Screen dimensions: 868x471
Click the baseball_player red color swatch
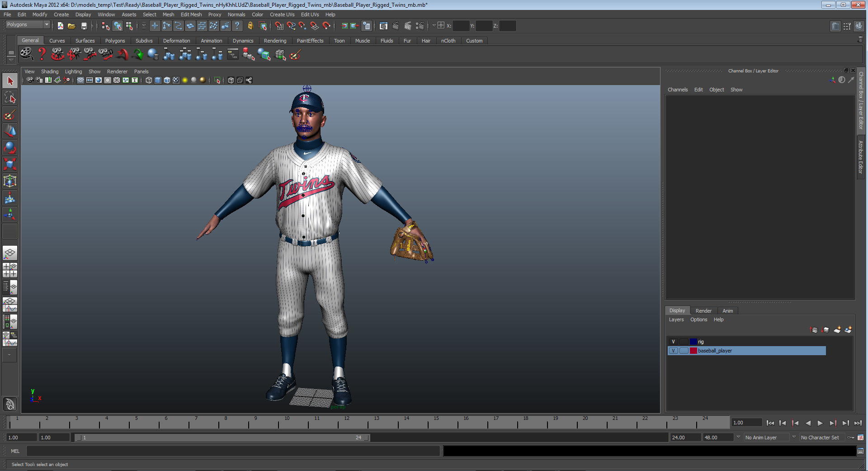(x=693, y=351)
